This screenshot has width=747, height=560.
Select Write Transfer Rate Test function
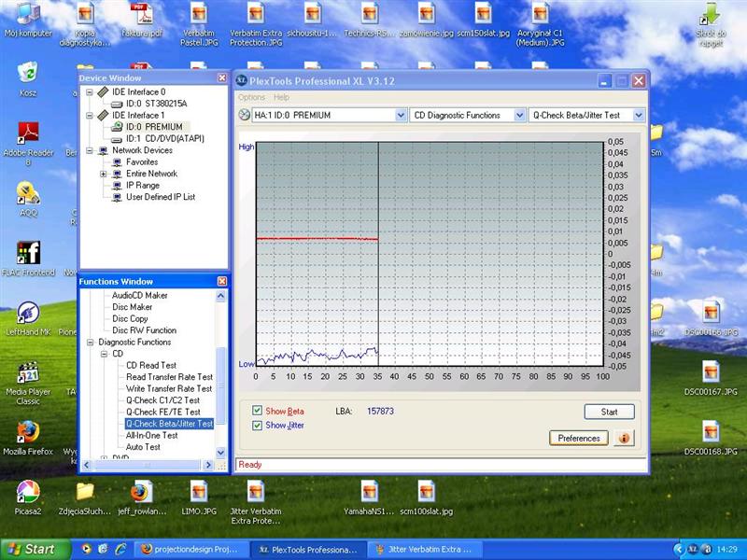click(169, 388)
